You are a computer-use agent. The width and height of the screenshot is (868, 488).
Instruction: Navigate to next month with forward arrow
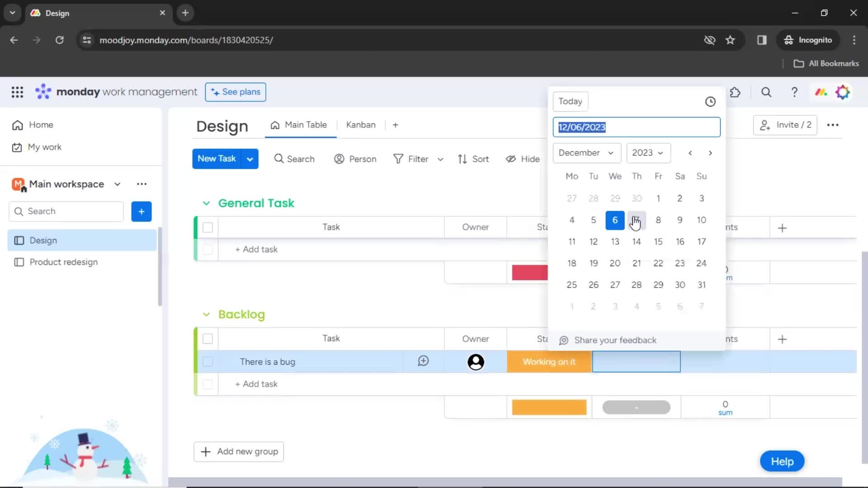pyautogui.click(x=711, y=153)
